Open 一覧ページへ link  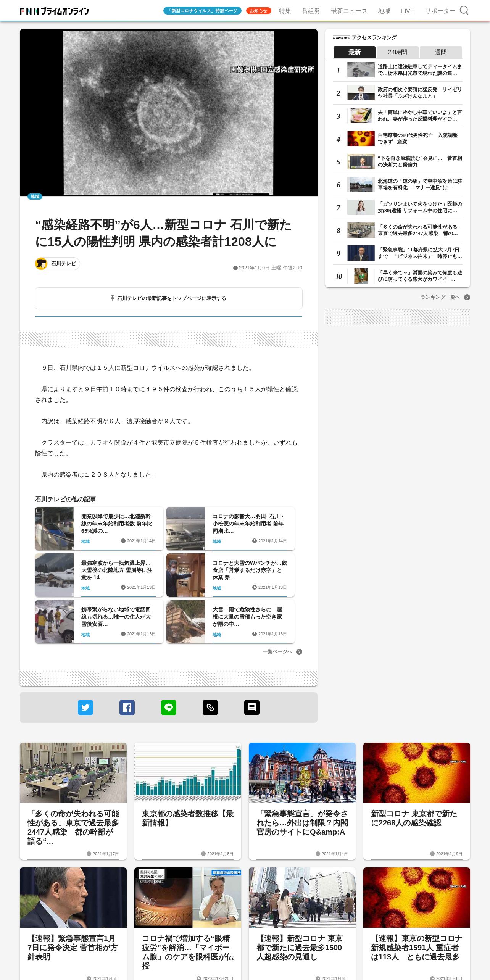[277, 652]
